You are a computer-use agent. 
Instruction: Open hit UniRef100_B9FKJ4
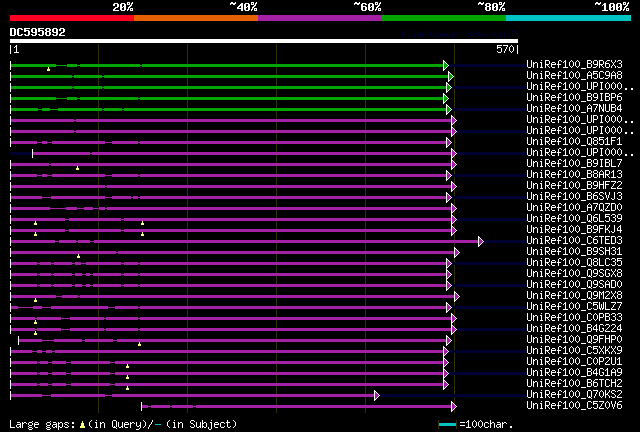pos(574,229)
